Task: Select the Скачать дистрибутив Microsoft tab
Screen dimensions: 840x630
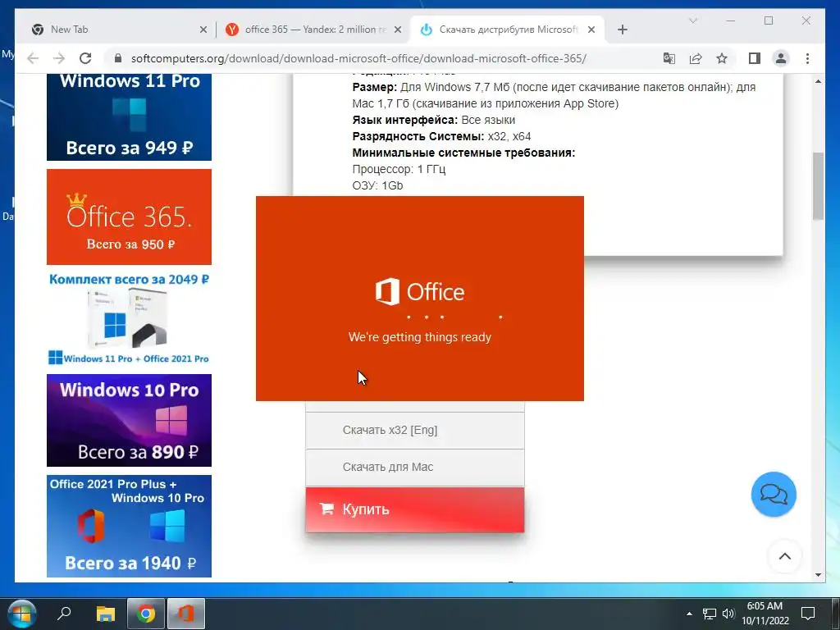Action: [x=507, y=30]
